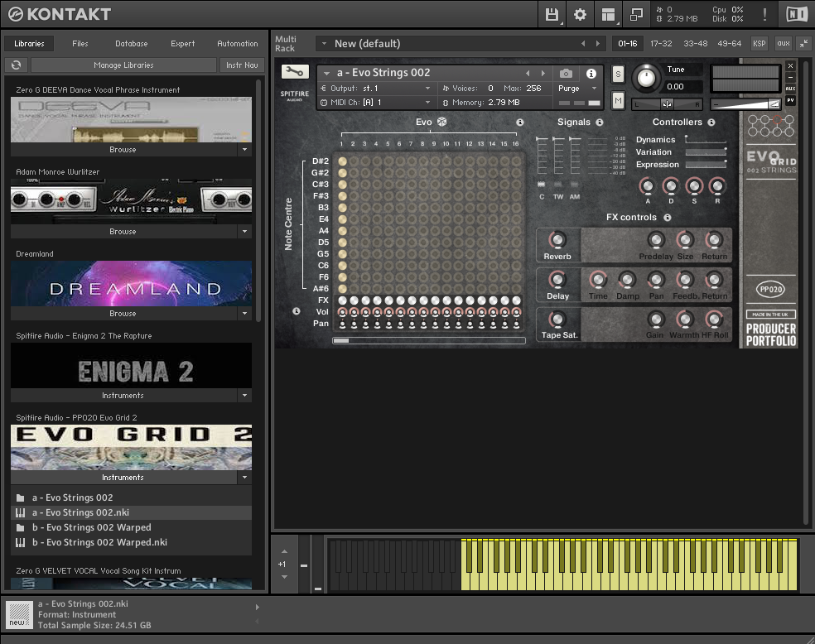Mute the Evo Strings instrument
The width and height of the screenshot is (815, 644).
point(618,99)
